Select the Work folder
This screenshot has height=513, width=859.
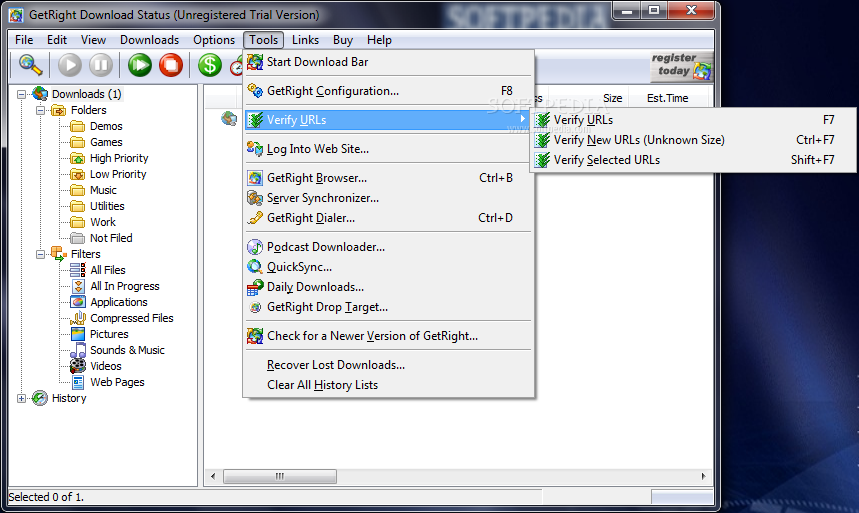[102, 222]
